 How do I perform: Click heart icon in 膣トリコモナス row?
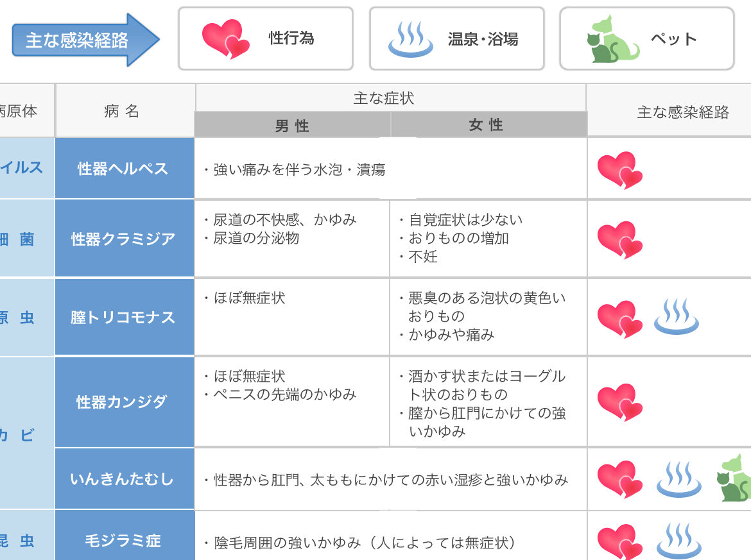620,319
